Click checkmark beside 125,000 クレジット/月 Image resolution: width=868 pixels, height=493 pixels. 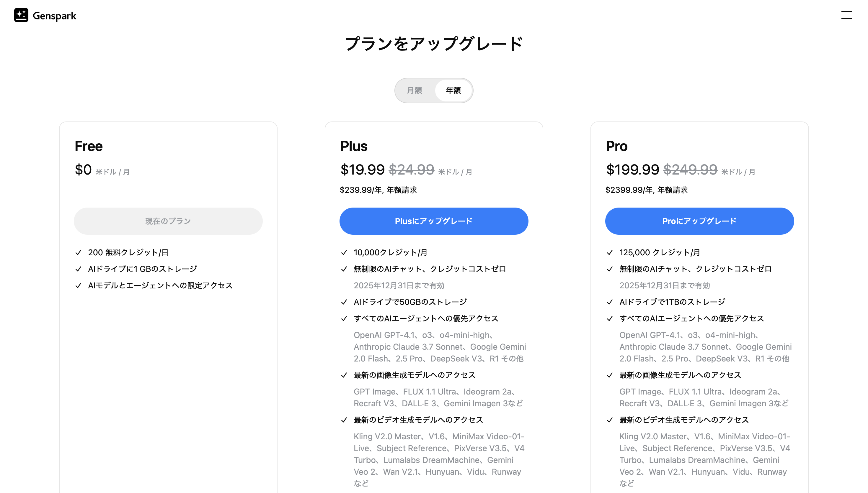tap(610, 253)
